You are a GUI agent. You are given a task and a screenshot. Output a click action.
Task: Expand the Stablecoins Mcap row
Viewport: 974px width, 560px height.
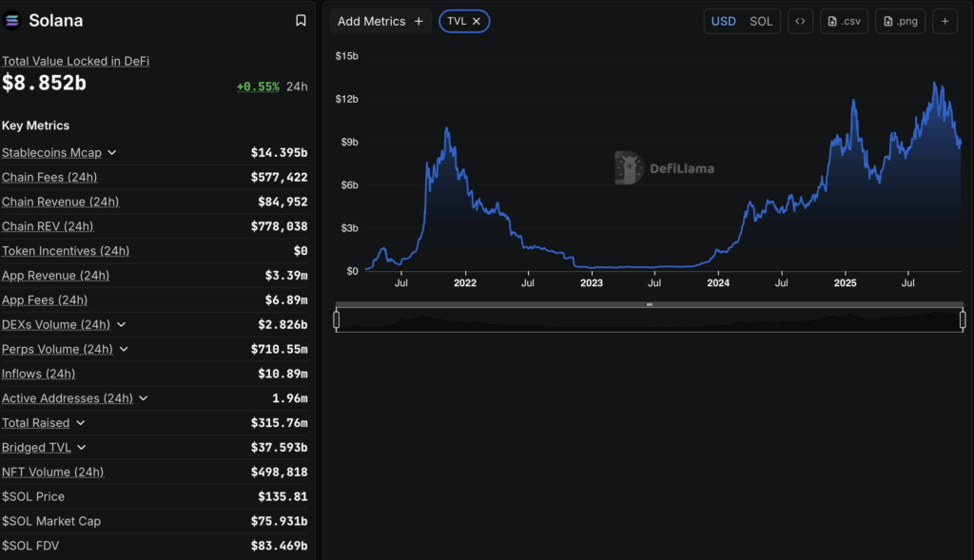[x=111, y=153]
